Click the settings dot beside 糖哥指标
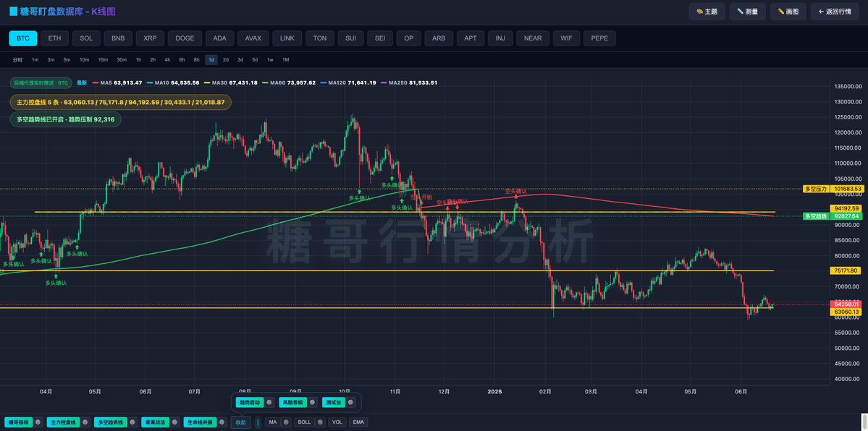868x431 pixels. point(38,422)
